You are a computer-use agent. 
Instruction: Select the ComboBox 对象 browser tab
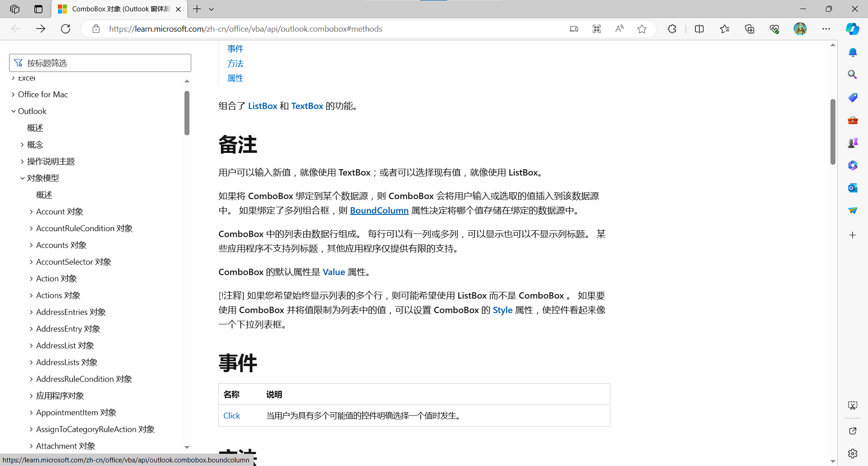click(x=120, y=9)
